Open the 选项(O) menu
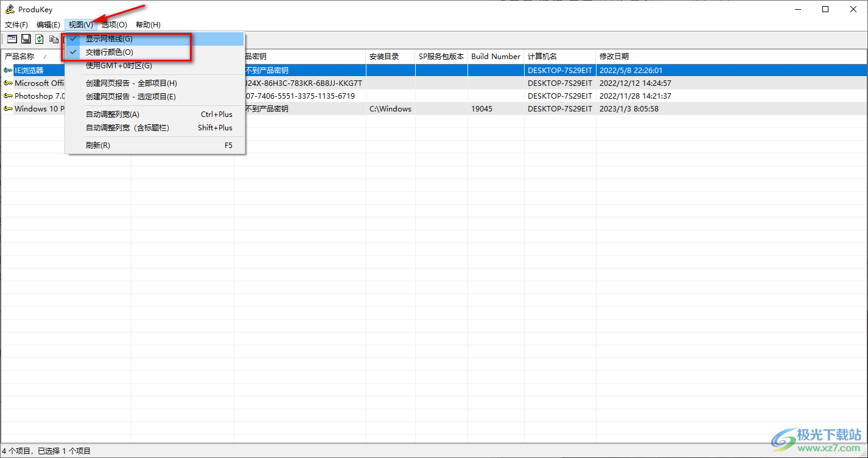 pyautogui.click(x=114, y=25)
